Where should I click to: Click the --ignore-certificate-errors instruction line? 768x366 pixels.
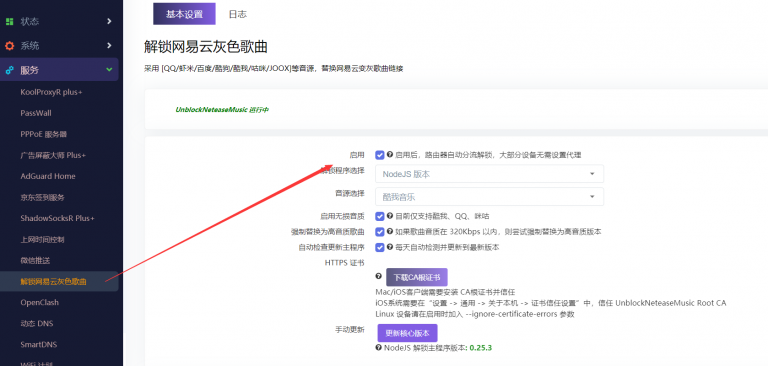coord(475,314)
